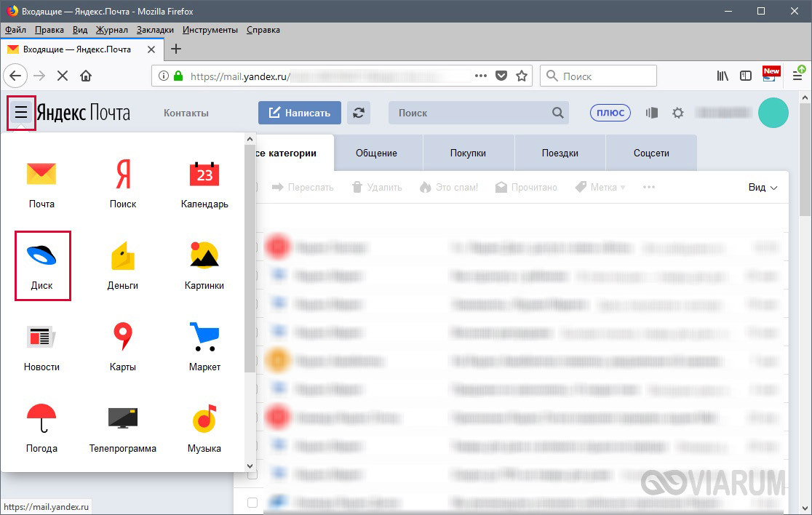Open mail settings gear icon

click(x=678, y=113)
